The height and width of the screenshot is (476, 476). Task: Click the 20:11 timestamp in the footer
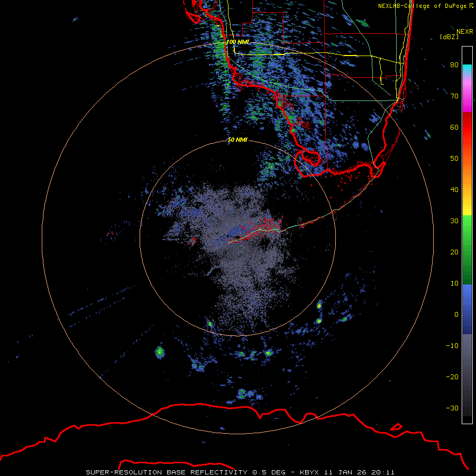(x=384, y=472)
